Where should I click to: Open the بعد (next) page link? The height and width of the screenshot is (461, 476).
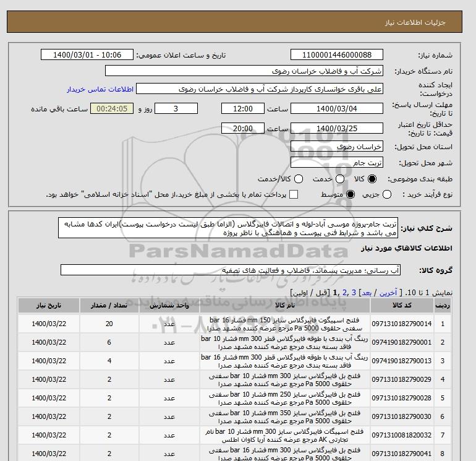[367, 293]
